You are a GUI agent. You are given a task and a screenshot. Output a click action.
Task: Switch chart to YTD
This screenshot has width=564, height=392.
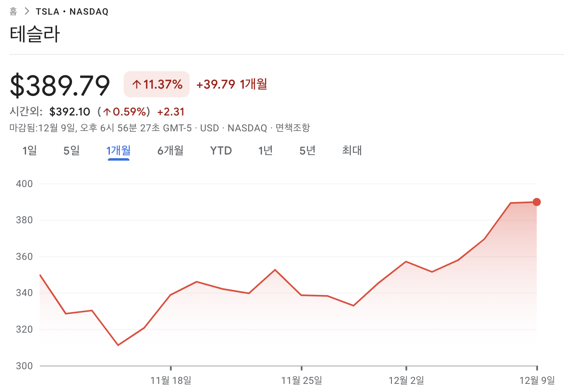click(x=221, y=151)
